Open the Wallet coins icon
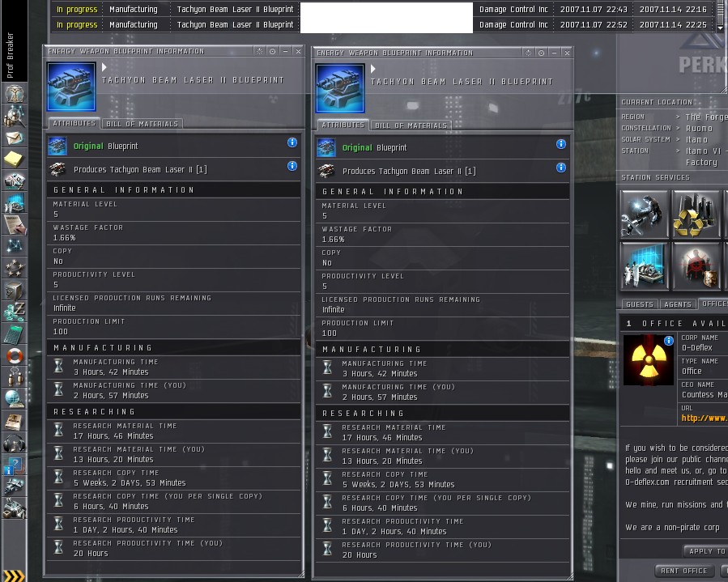728x582 pixels. click(x=15, y=312)
